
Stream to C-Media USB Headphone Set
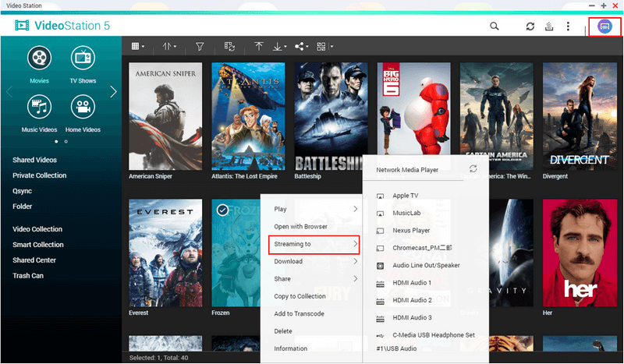[x=434, y=335]
